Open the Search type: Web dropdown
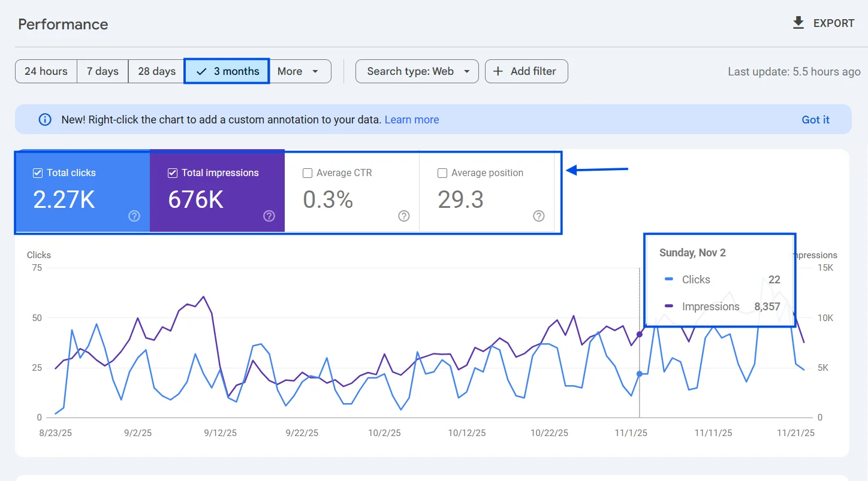This screenshot has width=868, height=481. 417,71
